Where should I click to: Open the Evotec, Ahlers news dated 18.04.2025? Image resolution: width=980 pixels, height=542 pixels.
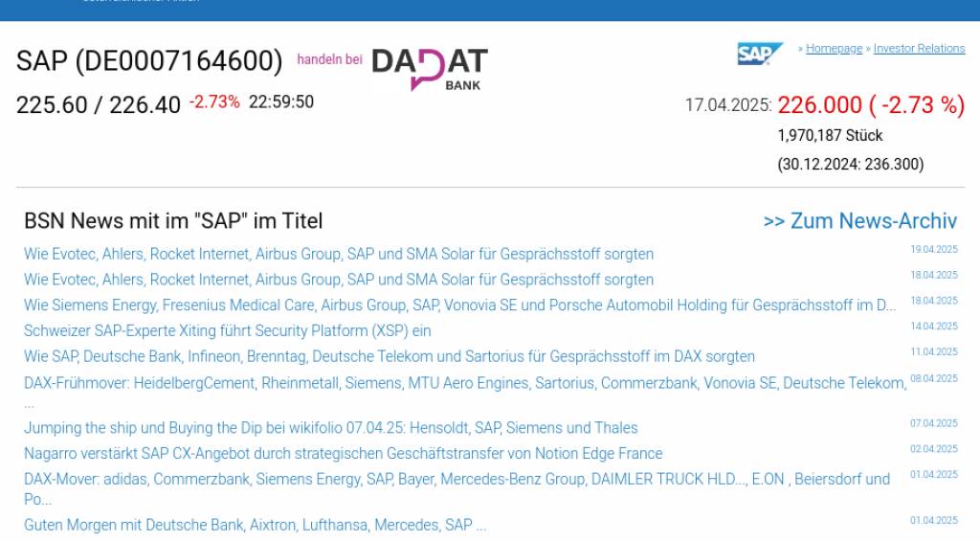[x=339, y=280]
